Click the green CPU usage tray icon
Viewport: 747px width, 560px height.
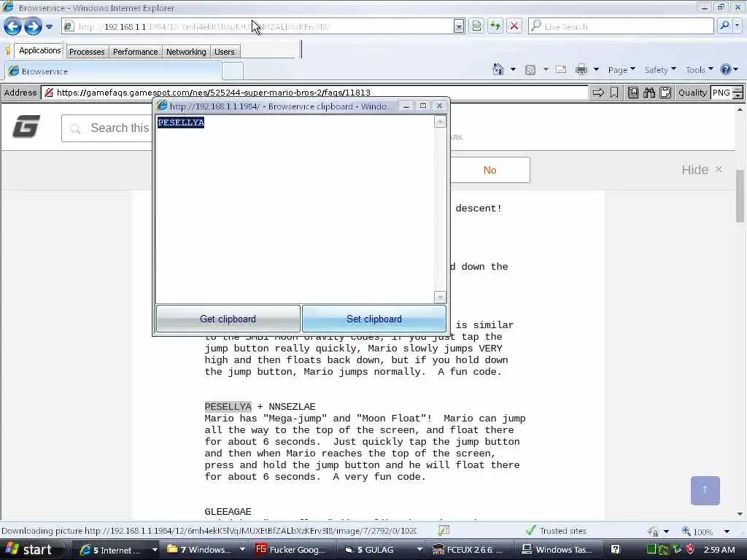(651, 550)
